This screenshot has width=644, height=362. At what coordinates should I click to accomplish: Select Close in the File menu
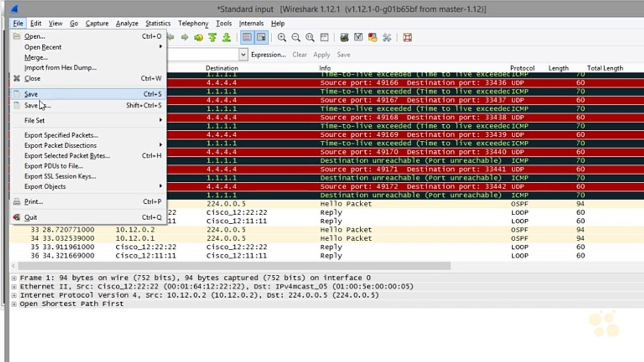[88, 78]
